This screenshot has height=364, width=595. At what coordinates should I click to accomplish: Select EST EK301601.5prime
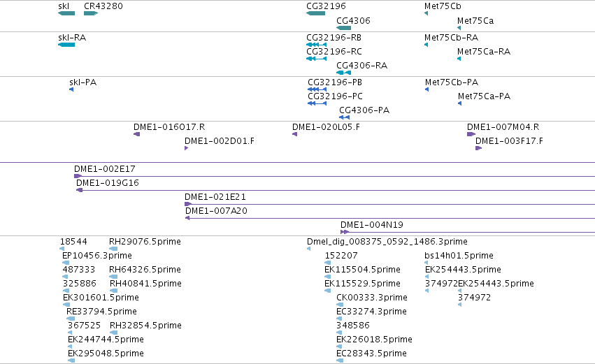[66, 305]
